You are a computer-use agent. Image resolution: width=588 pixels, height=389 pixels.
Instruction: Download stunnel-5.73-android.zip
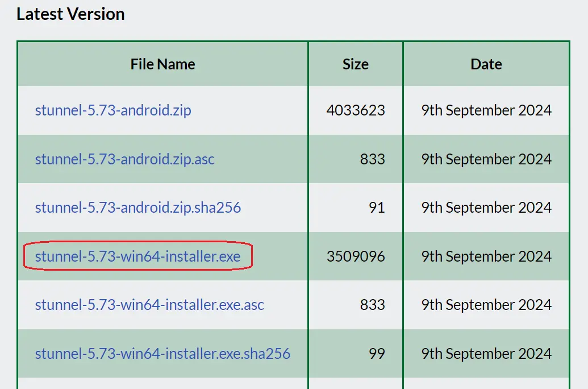tap(113, 110)
